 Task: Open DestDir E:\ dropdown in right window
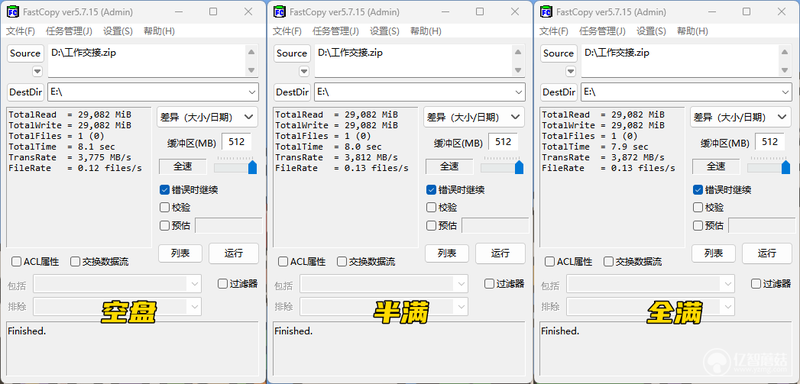(786, 92)
